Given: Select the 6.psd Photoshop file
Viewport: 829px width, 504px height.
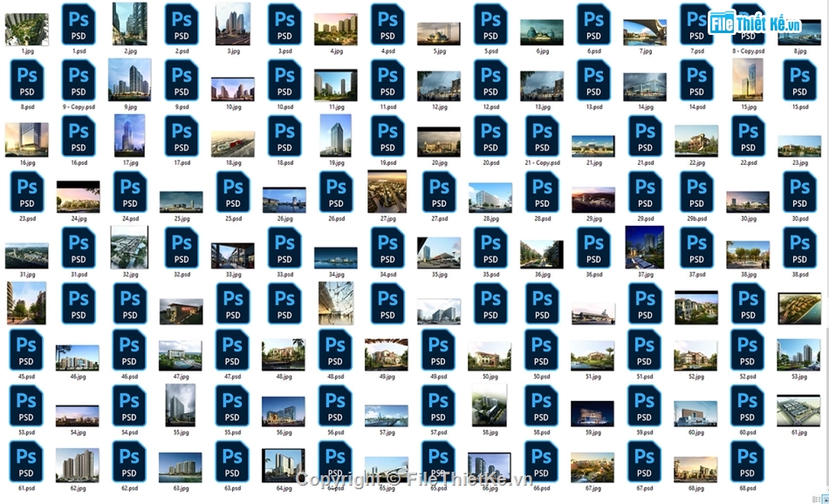Looking at the screenshot, I should click(593, 24).
